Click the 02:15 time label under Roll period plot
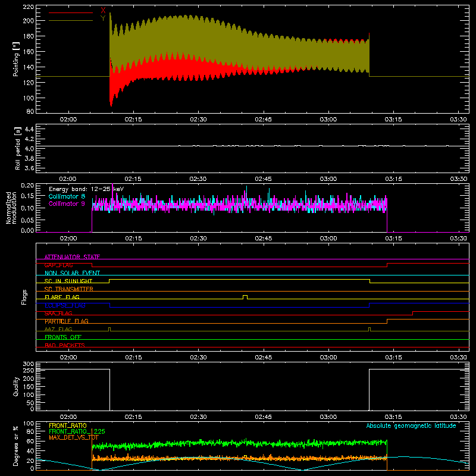476x476 pixels. coord(133,179)
